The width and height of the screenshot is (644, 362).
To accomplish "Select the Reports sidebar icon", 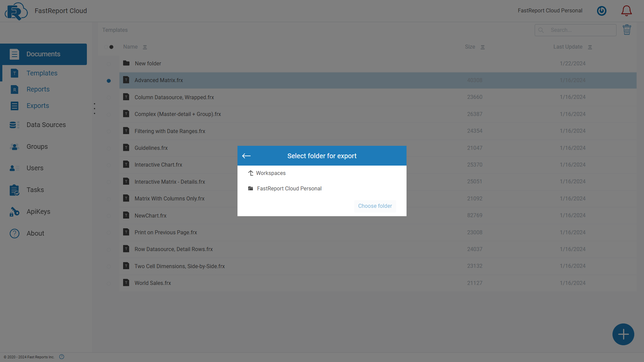I will [x=14, y=89].
